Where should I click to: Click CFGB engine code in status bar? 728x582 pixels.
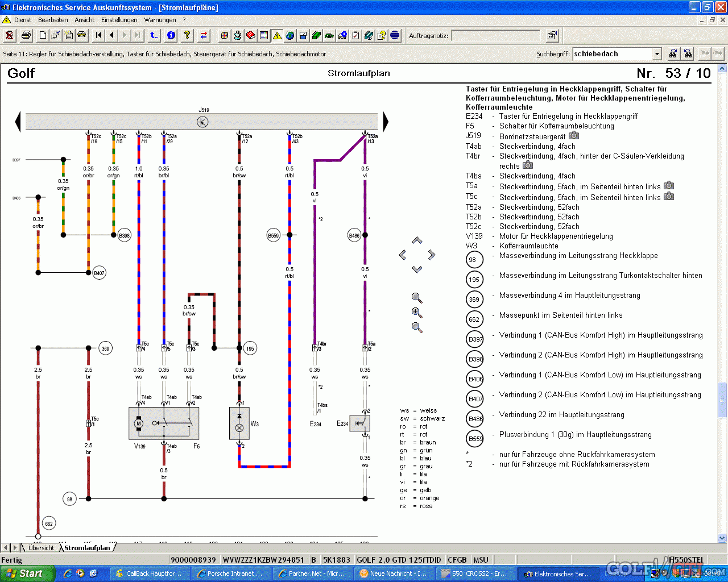click(457, 560)
